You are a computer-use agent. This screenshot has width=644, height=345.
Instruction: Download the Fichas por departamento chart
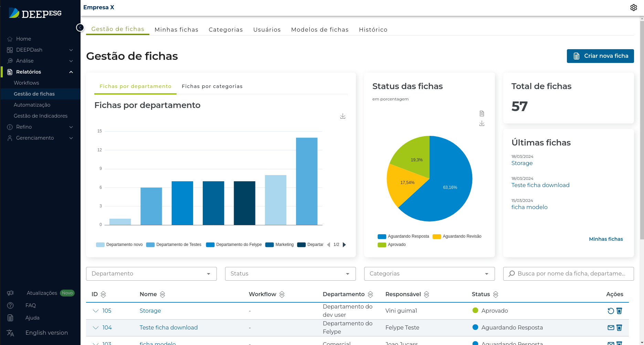pyautogui.click(x=342, y=116)
